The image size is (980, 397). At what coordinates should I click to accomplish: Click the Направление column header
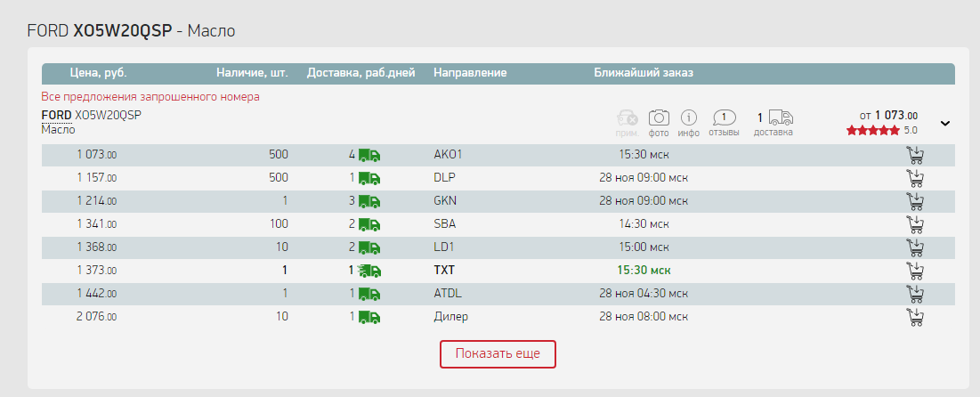coord(470,73)
